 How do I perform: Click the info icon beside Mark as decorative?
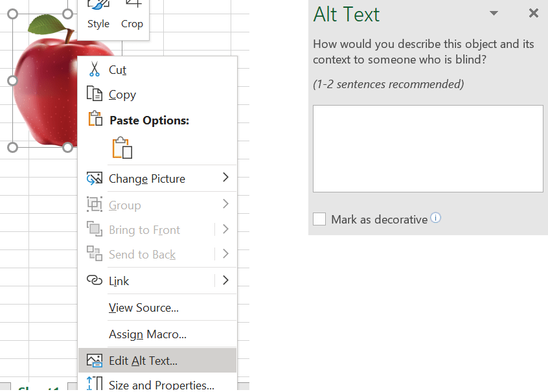coord(436,218)
